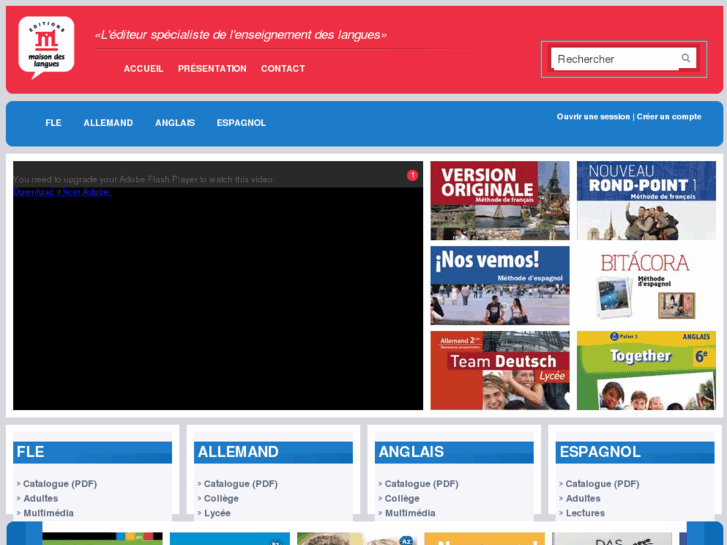Open Multimédia under Anglais
This screenshot has height=545, width=727.
[410, 513]
